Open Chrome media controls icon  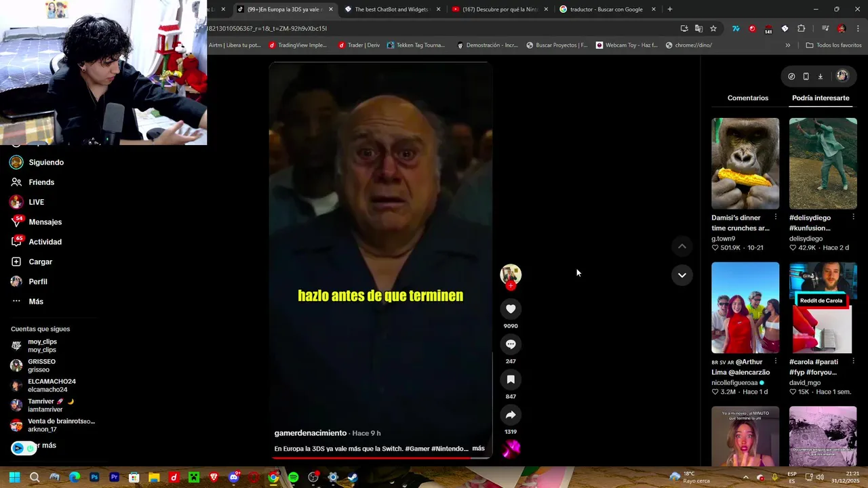pos(825,28)
